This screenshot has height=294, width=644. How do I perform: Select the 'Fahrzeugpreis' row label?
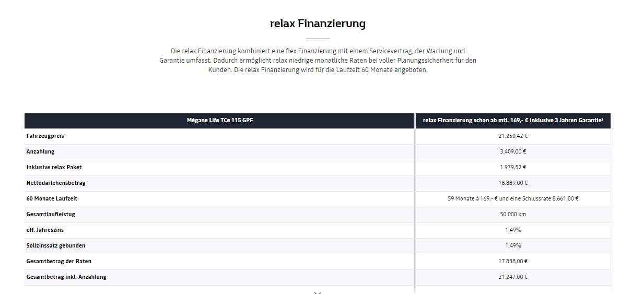pos(45,136)
